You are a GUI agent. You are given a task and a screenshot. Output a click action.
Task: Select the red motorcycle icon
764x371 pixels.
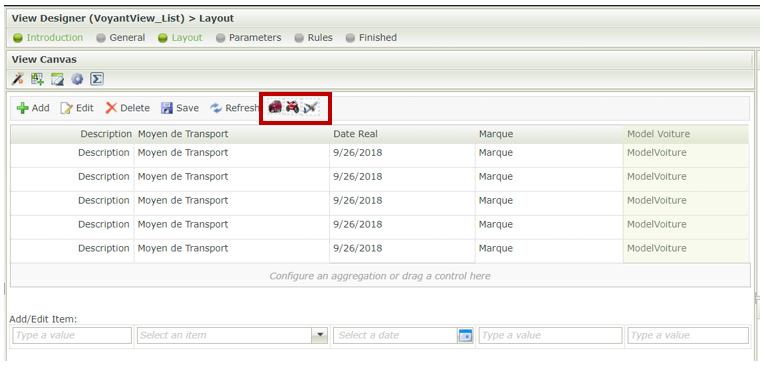(x=292, y=107)
